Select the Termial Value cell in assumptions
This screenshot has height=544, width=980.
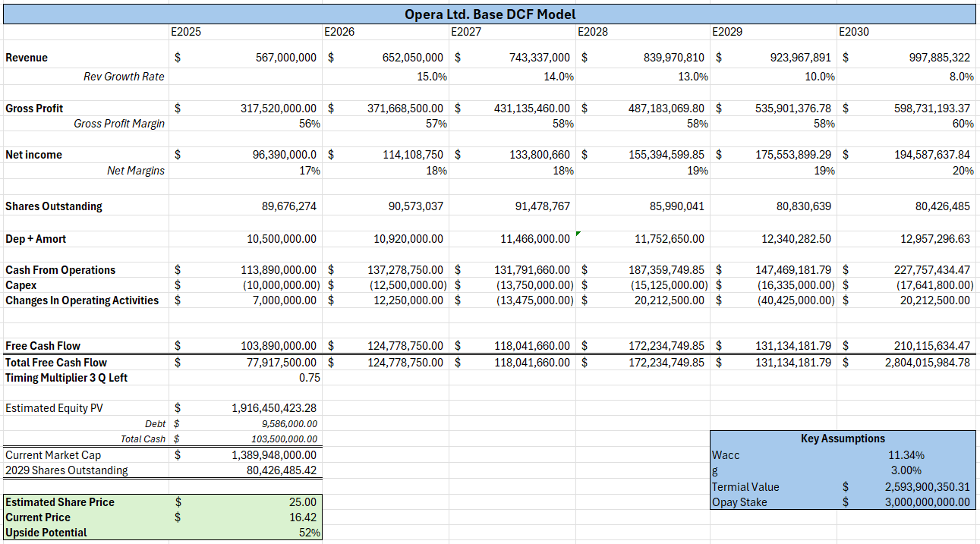click(x=744, y=486)
